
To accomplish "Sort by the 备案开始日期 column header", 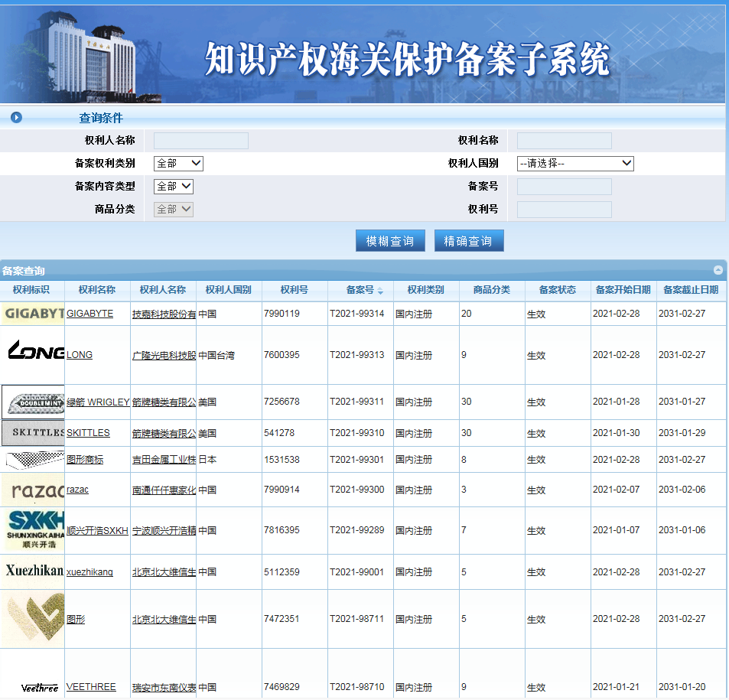I will pyautogui.click(x=623, y=290).
